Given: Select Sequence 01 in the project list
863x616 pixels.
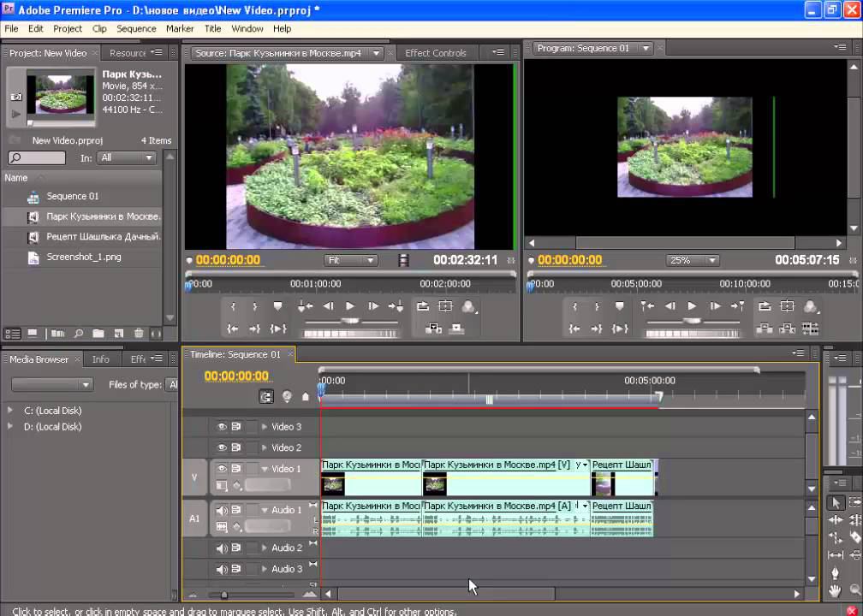Looking at the screenshot, I should click(x=72, y=196).
